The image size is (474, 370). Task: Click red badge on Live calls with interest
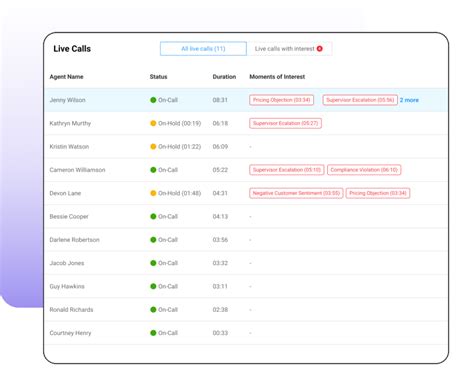(320, 49)
